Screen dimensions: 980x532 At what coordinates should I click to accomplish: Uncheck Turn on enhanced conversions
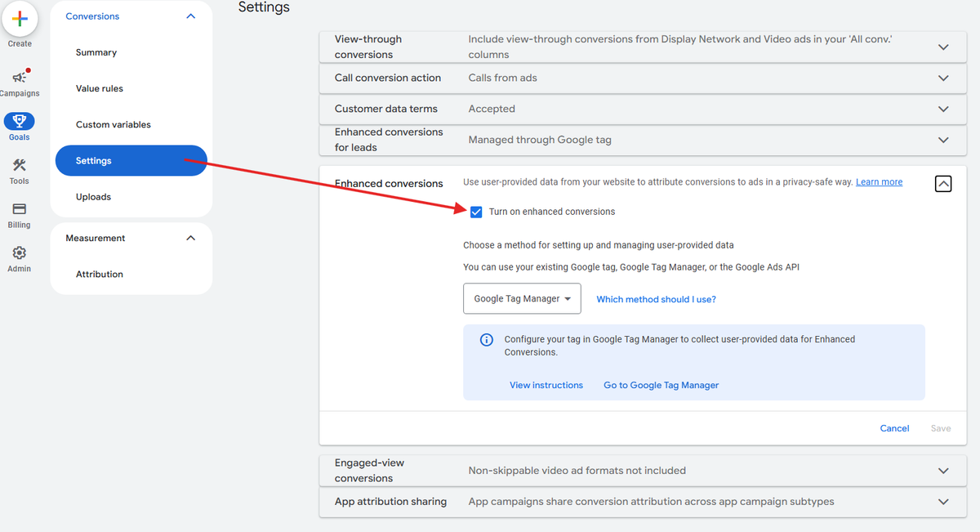[476, 212]
